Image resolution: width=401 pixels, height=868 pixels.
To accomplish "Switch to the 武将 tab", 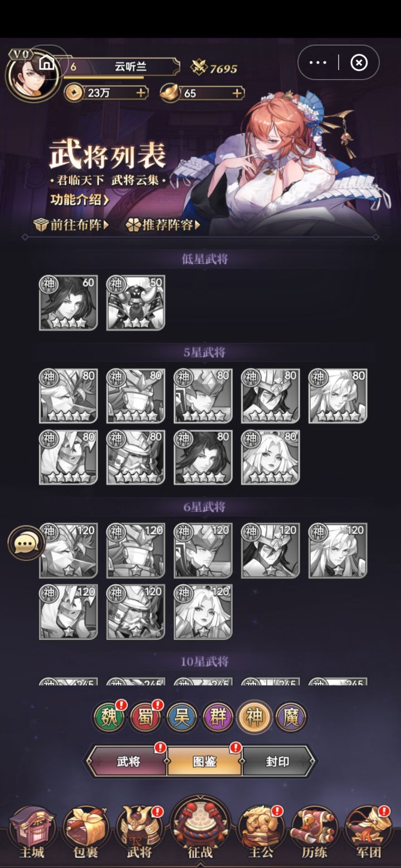I will coord(128,761).
